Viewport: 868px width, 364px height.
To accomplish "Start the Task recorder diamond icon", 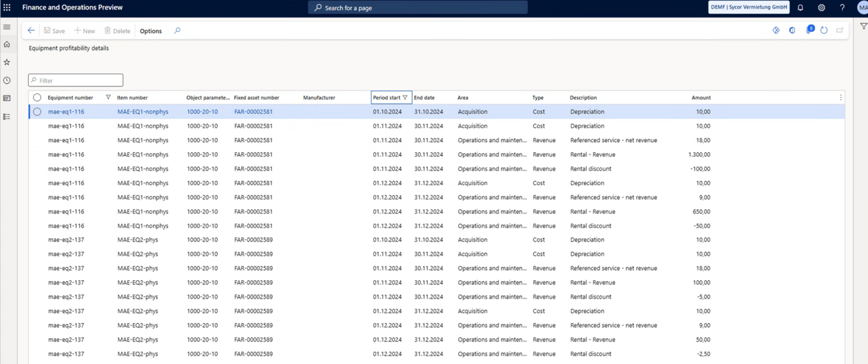I will click(776, 30).
